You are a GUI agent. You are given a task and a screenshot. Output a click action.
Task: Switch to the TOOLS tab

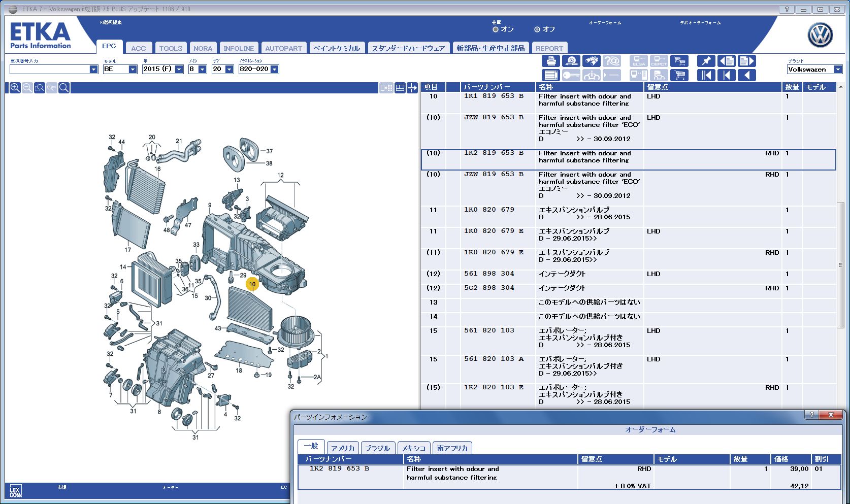click(171, 48)
